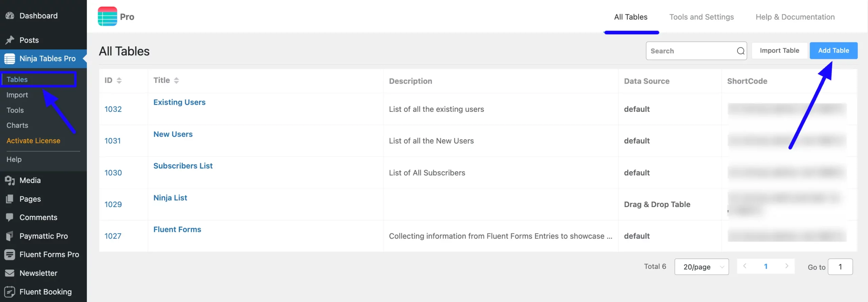Click the Fluent Booking icon
The width and height of the screenshot is (868, 302).
click(x=10, y=292)
